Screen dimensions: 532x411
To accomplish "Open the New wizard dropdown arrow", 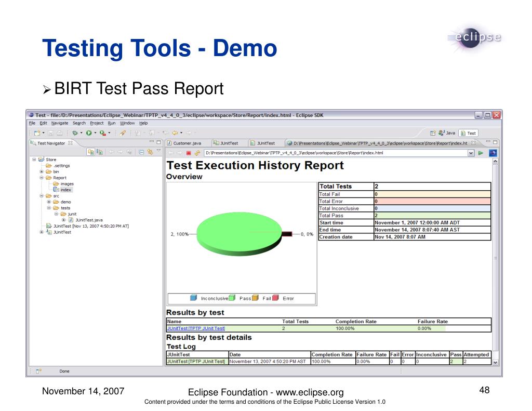I will [44, 133].
